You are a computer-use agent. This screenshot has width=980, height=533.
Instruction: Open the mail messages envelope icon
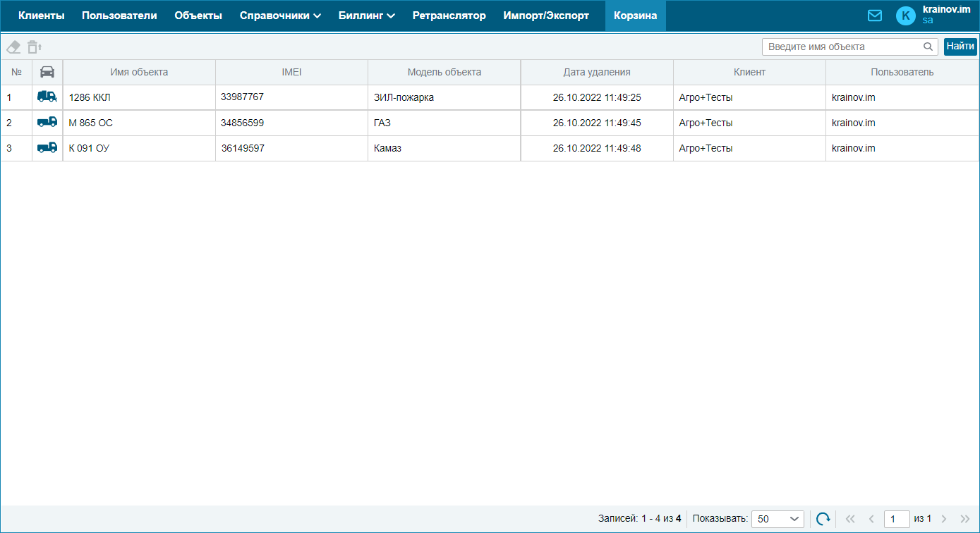tap(874, 16)
